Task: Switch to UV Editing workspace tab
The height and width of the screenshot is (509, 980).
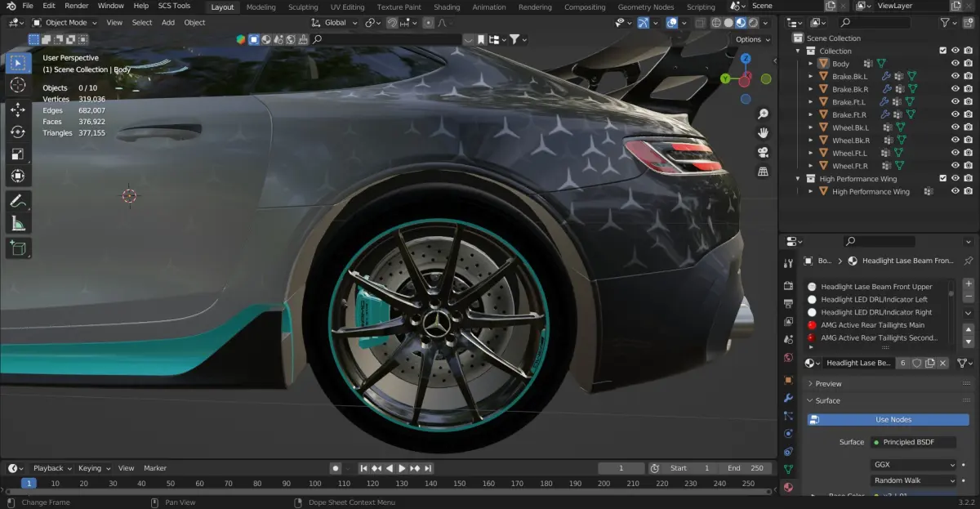Action: point(347,7)
